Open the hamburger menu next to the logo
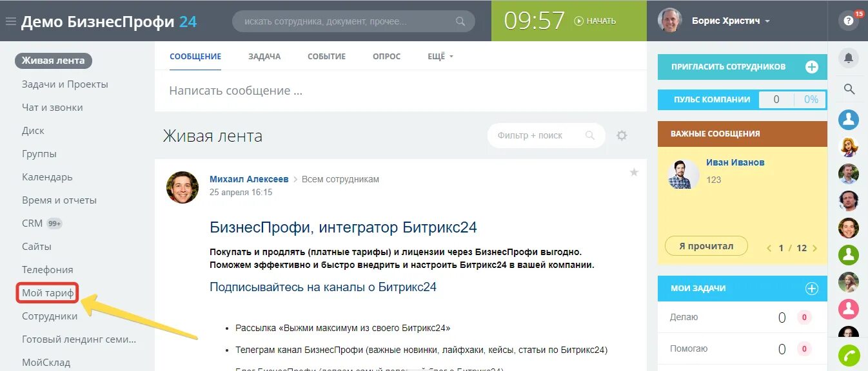 [10, 21]
